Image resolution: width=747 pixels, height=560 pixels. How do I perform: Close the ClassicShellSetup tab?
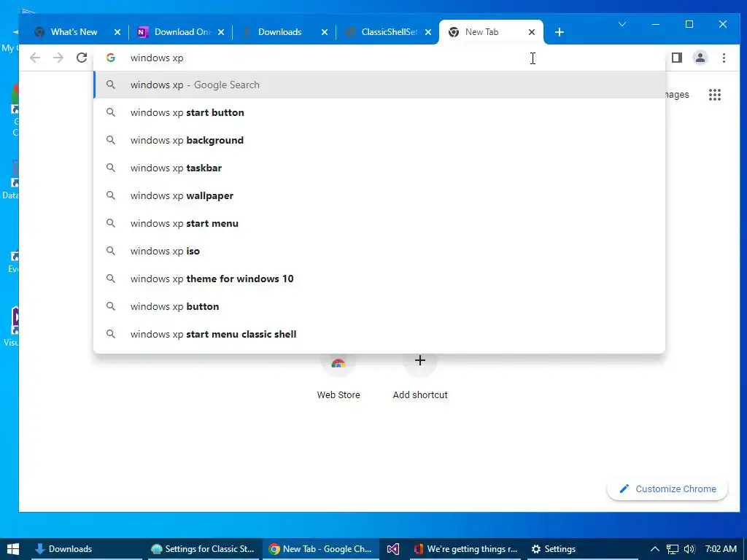427,32
